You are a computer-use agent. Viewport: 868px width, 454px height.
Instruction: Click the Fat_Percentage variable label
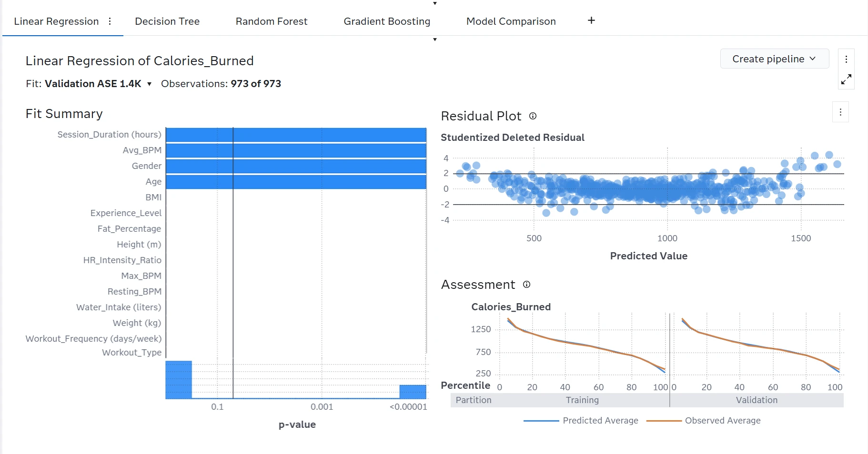point(129,229)
